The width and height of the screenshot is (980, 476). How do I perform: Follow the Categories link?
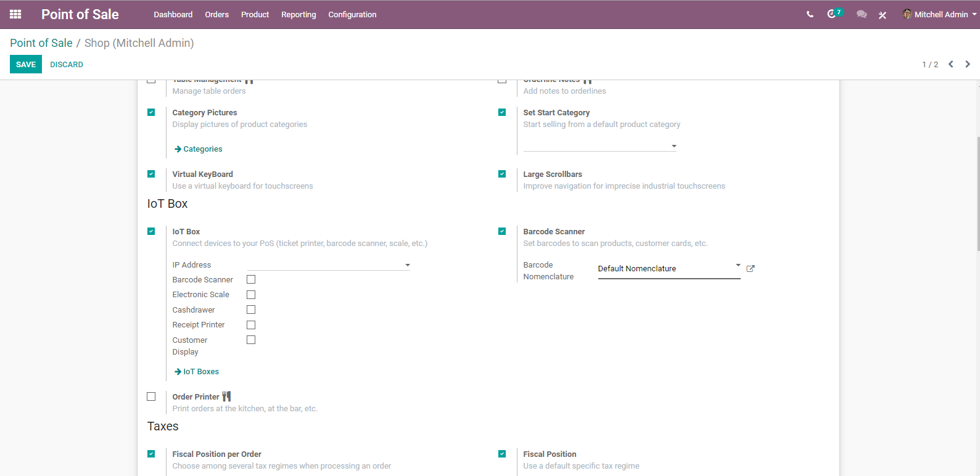click(x=199, y=149)
